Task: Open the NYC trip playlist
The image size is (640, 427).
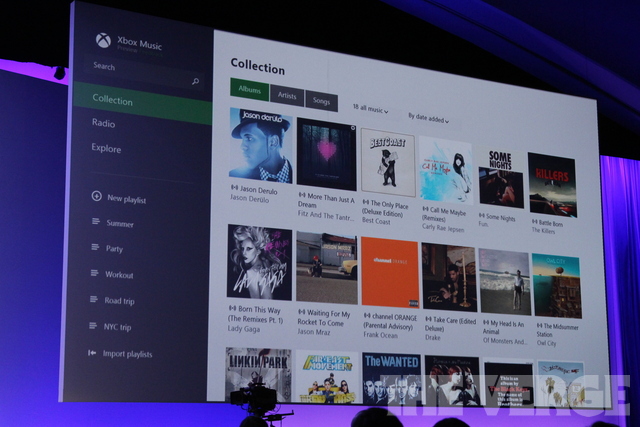Action: 119,327
